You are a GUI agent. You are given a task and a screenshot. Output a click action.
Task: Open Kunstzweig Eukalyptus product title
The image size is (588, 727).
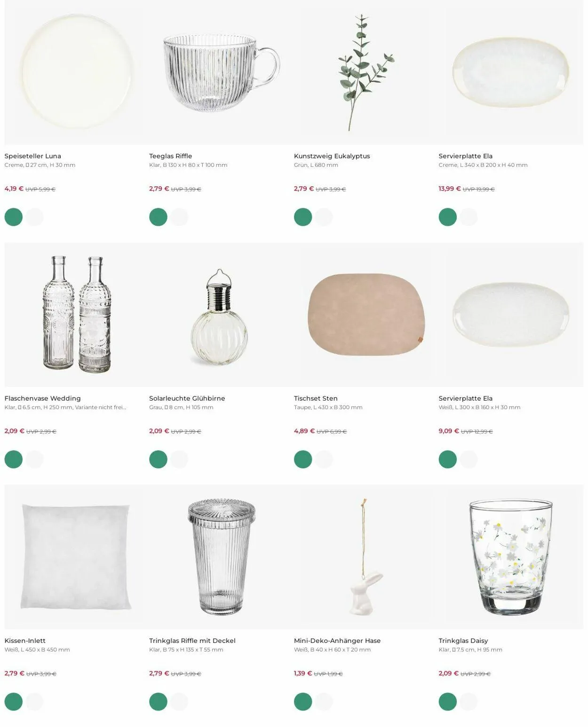coord(332,156)
